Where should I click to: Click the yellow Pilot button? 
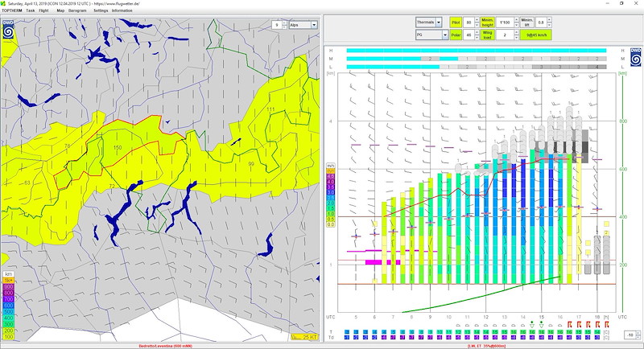[x=456, y=23]
